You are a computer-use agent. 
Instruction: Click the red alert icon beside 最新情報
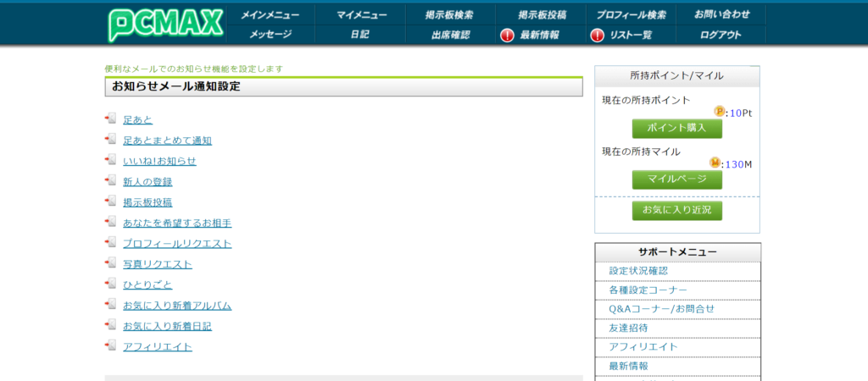pyautogui.click(x=507, y=36)
